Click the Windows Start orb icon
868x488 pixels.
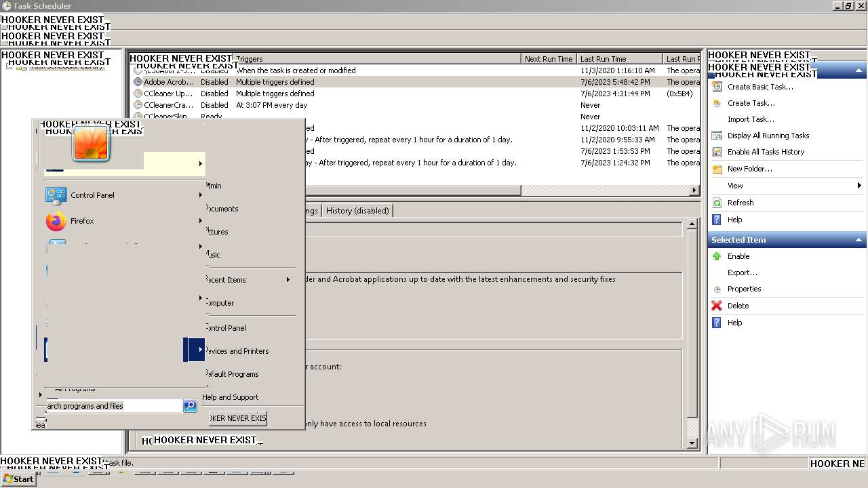click(7, 479)
